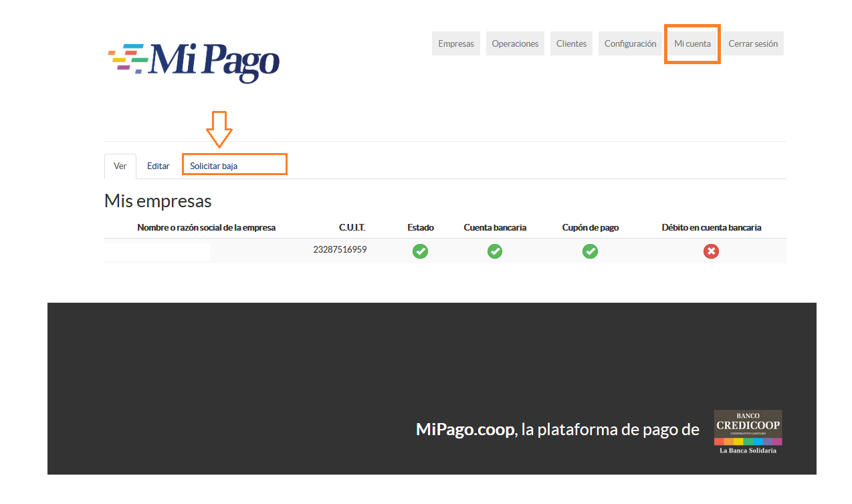The width and height of the screenshot is (852, 504).
Task: Click the Débito en cuenta bancaria header
Action: pyautogui.click(x=712, y=228)
